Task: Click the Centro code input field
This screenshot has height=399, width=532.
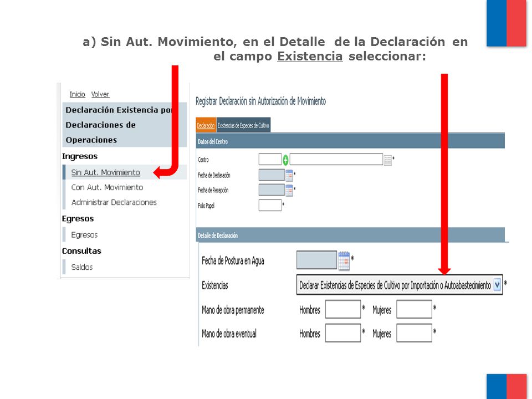Action: [x=270, y=160]
